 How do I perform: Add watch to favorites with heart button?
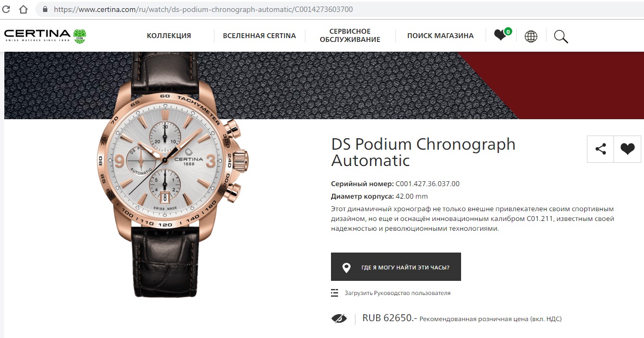click(x=627, y=149)
